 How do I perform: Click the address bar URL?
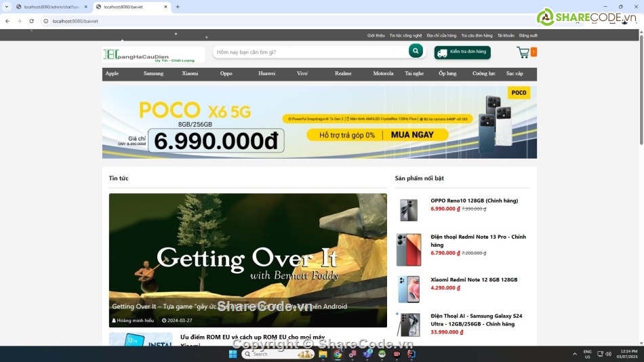click(75, 21)
